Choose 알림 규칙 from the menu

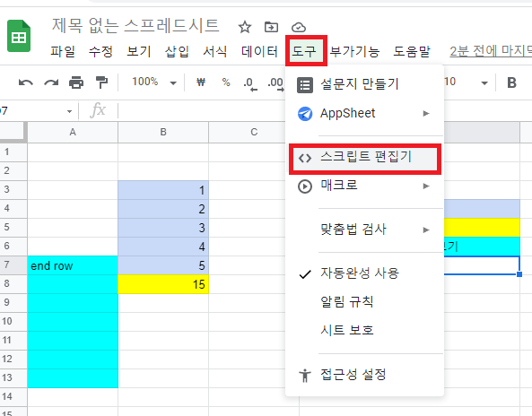click(364, 302)
